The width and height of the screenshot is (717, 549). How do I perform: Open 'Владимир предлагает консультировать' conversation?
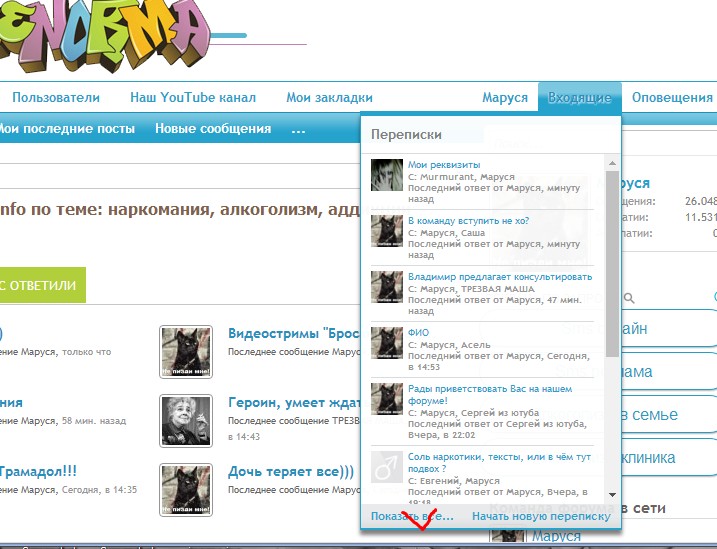[x=499, y=276]
